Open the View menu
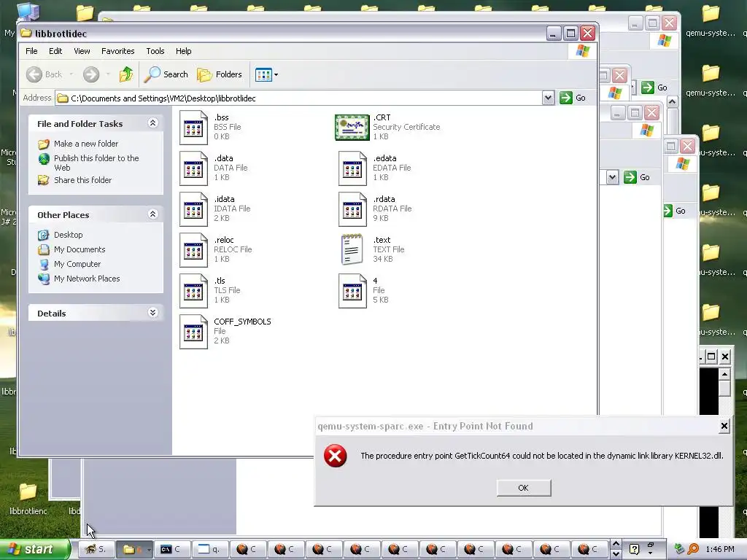The height and width of the screenshot is (560, 747). [82, 51]
